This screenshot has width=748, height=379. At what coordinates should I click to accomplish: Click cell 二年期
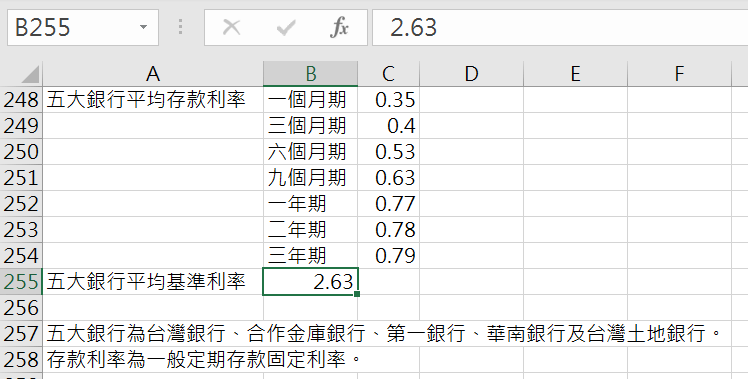click(x=311, y=230)
